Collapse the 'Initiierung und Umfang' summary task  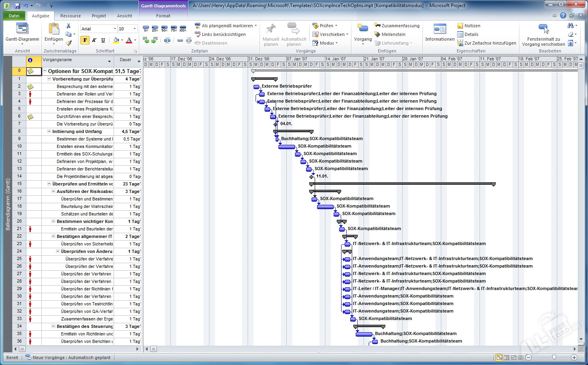coord(49,131)
